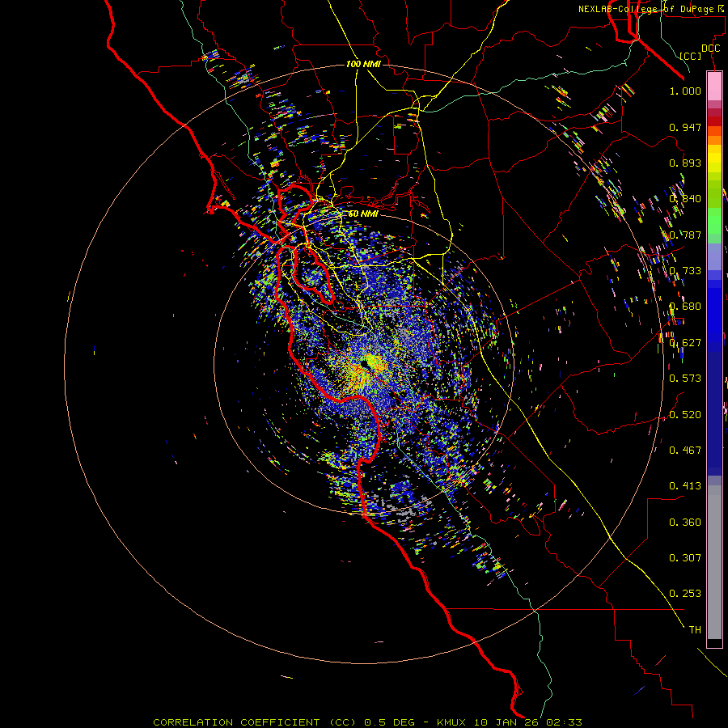Click the 02:33 time stamp
The width and height of the screenshot is (728, 728).
click(562, 722)
